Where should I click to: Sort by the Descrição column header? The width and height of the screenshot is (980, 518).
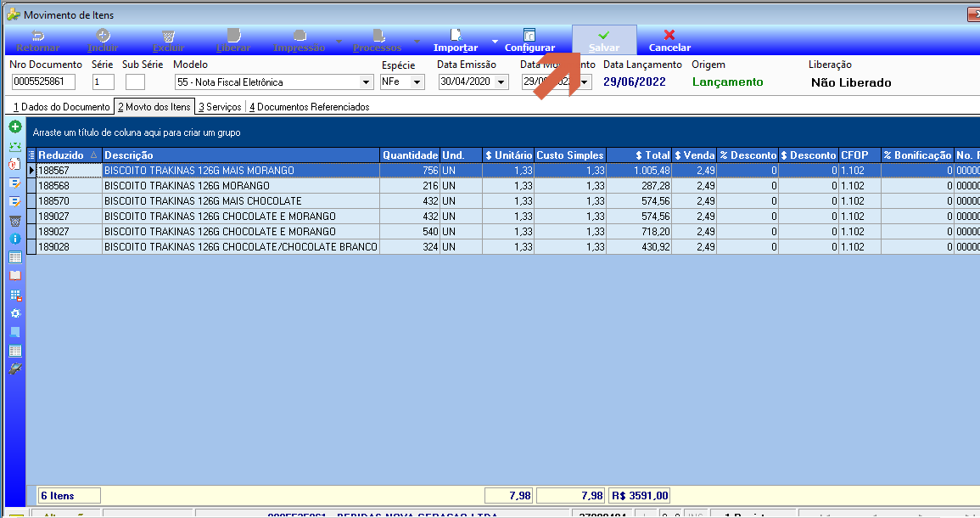tap(241, 155)
